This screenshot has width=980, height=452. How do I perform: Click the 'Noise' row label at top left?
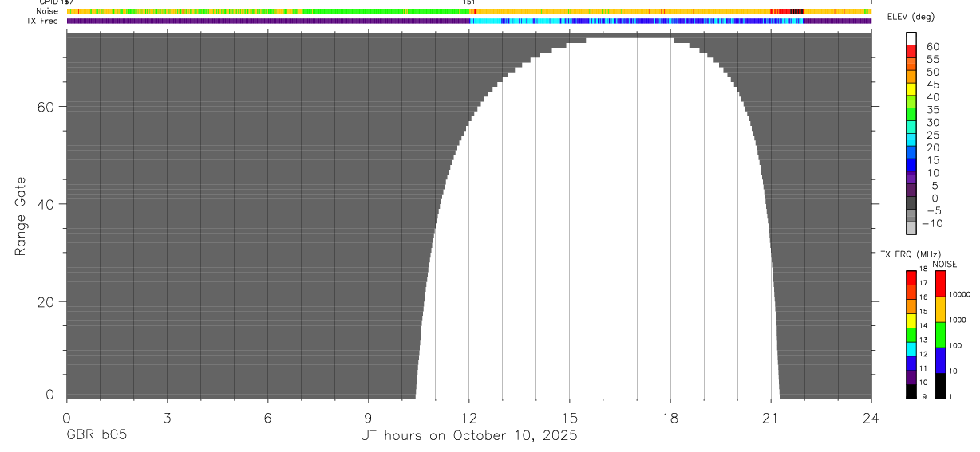coord(47,11)
